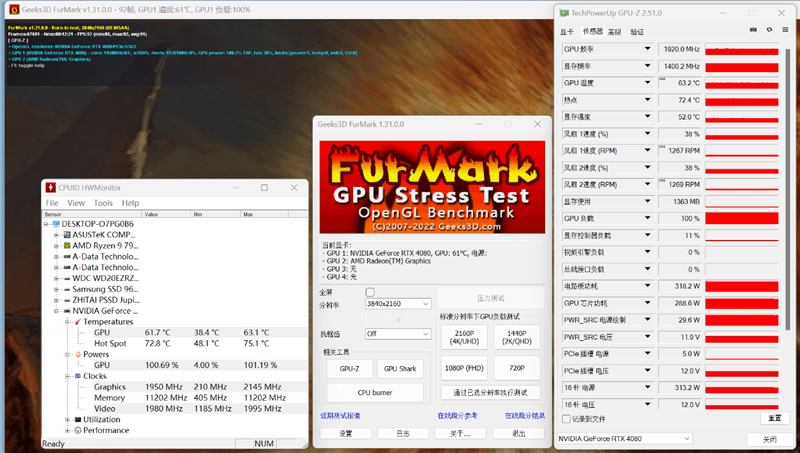The height and width of the screenshot is (453, 800).
Task: Open the HWMonitor View menu
Action: click(76, 203)
